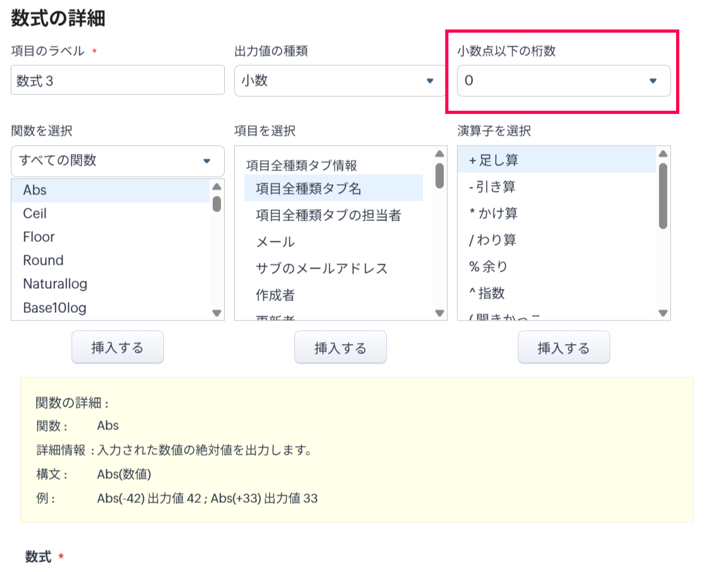Click 挿入する button under field list
The image size is (728, 572).
pyautogui.click(x=341, y=348)
